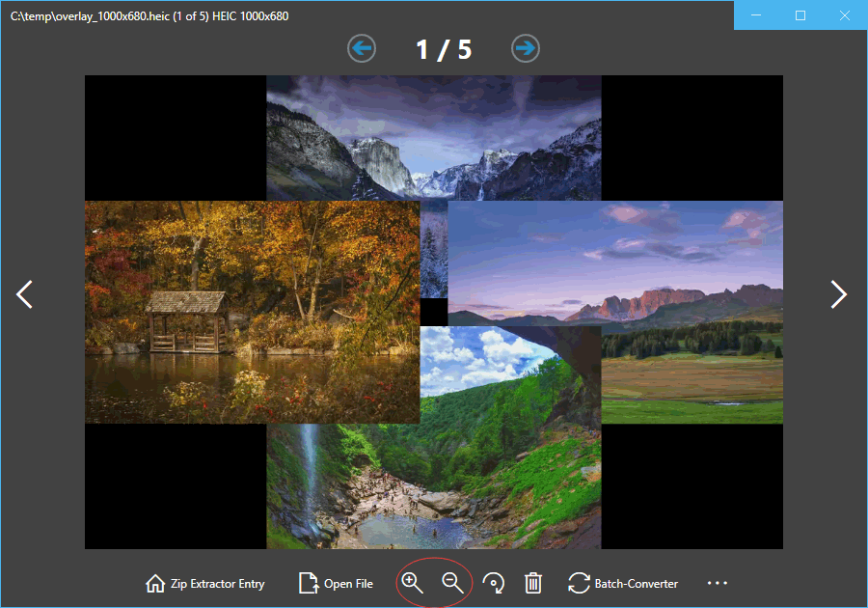Click the white left chevron beside the image
Screen dimensions: 868x608
coord(24,294)
